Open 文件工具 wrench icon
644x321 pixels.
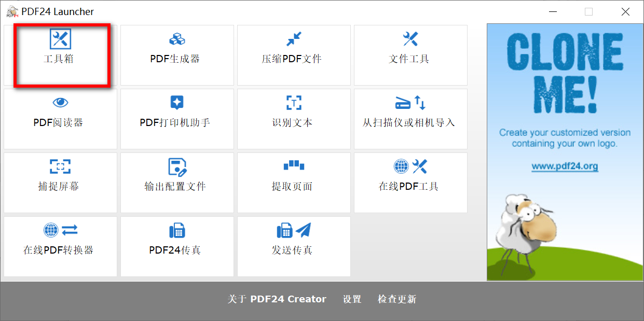[x=410, y=38]
